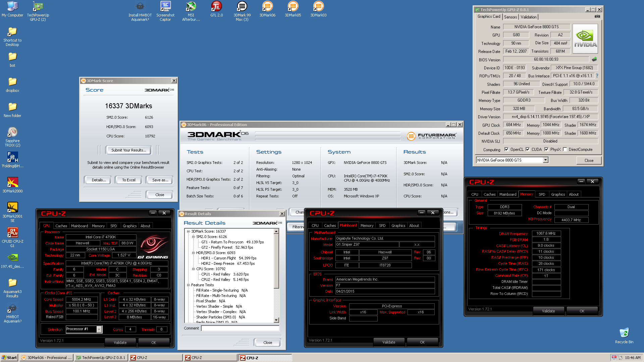This screenshot has width=644, height=362.
Task: Close GPU-Z via Close button
Action: [x=589, y=161]
